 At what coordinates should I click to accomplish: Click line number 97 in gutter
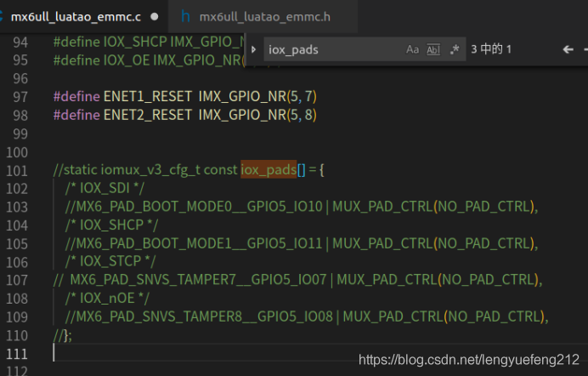(x=20, y=97)
